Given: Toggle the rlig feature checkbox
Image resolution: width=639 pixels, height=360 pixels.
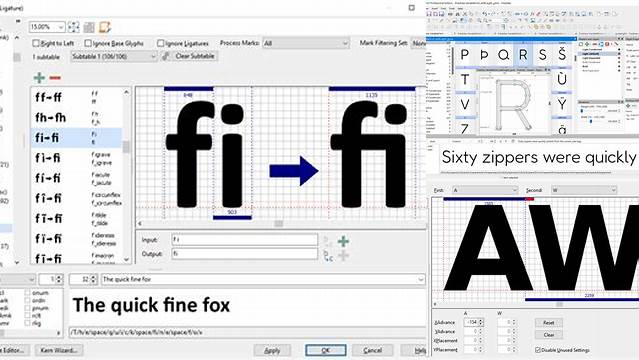Looking at the screenshot, I should click(x=27, y=323).
